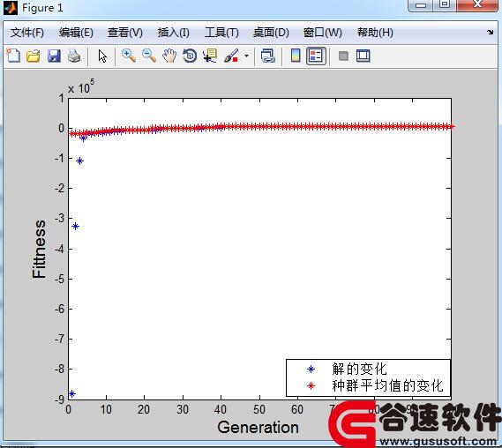502x448 pixels.
Task: Click the dock figure arrow at menu bar end
Action: click(x=491, y=32)
